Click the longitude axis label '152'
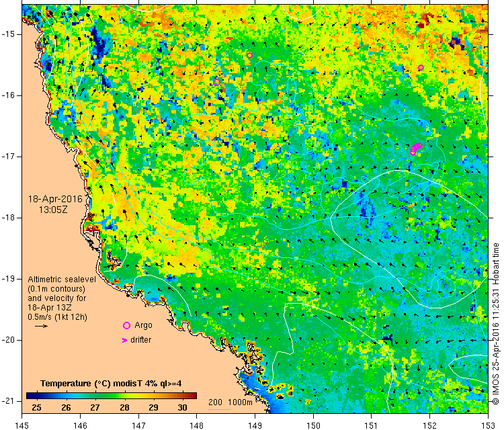This screenshot has width=504, height=430. [x=430, y=425]
